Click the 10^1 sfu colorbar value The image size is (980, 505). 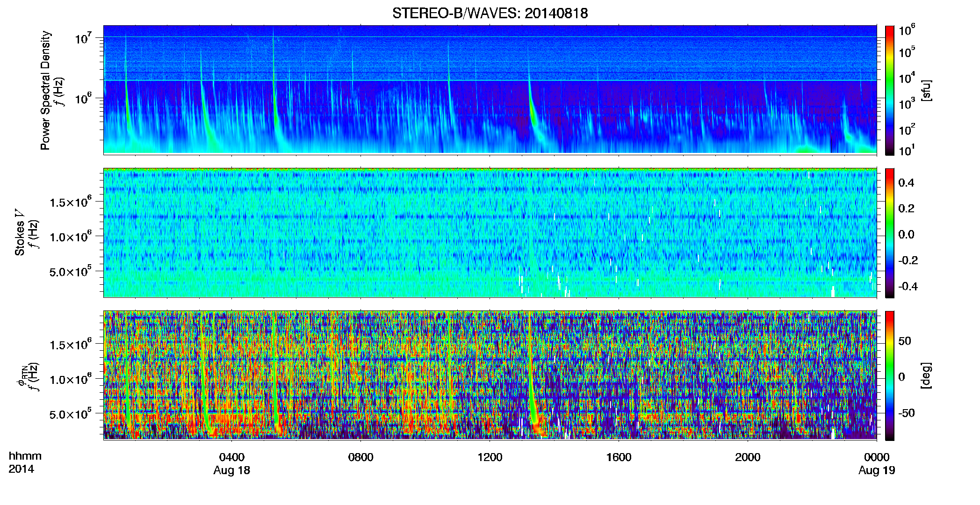click(x=907, y=150)
